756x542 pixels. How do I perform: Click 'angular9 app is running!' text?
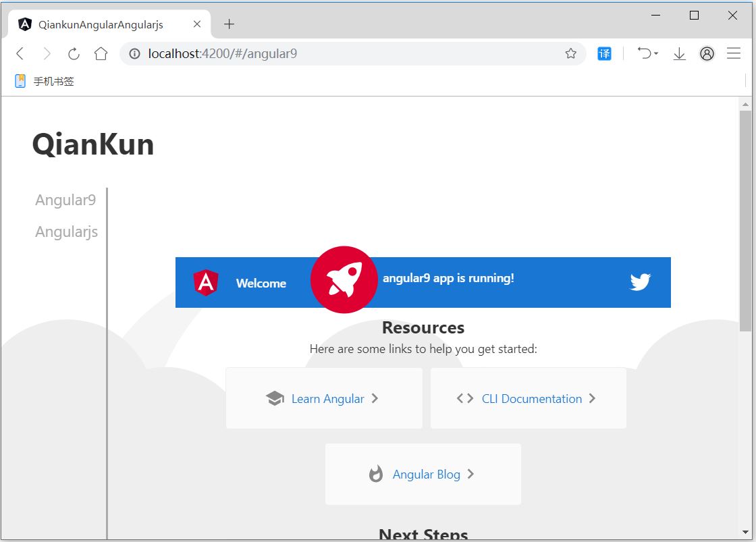click(x=448, y=278)
